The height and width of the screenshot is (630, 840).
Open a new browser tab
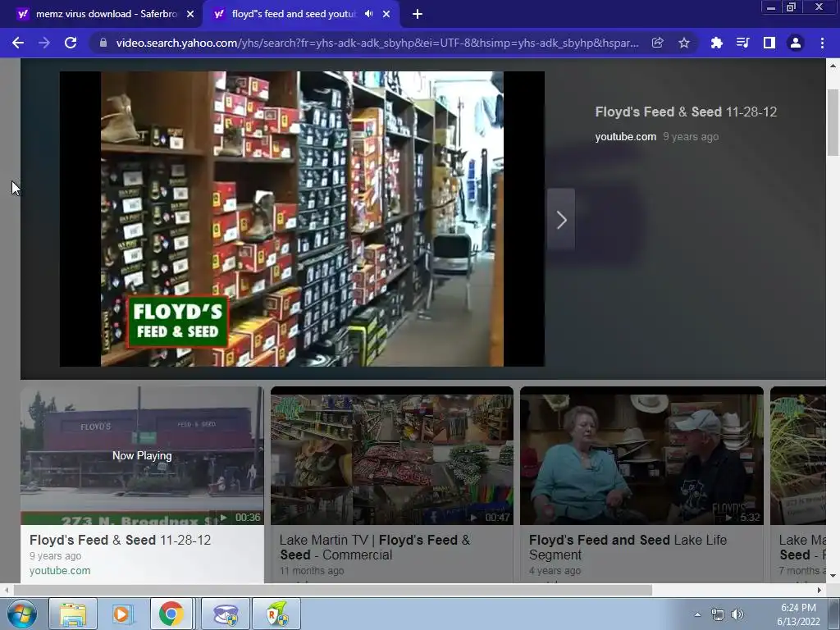(x=418, y=15)
